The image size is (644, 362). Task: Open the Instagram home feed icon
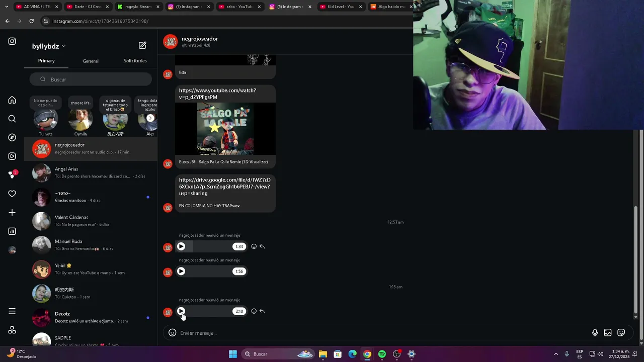12,100
